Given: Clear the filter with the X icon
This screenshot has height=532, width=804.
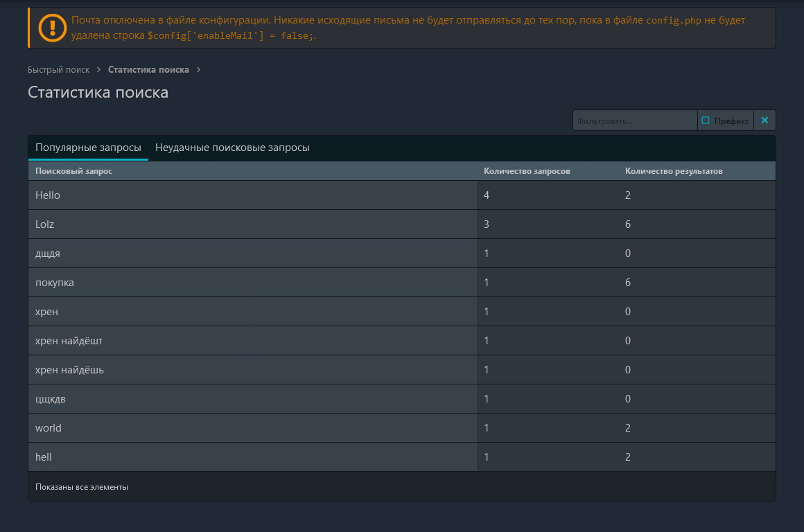Looking at the screenshot, I should click(764, 121).
